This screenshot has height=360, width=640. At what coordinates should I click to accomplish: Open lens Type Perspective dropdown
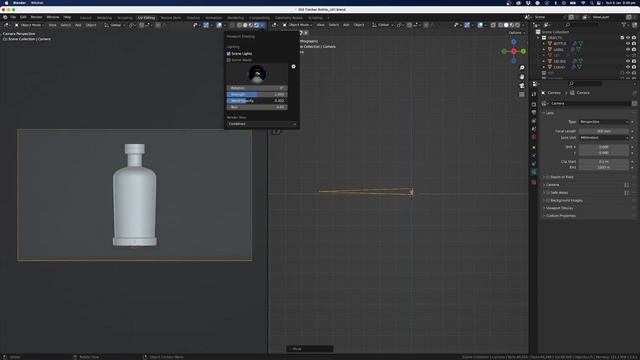[x=604, y=122]
